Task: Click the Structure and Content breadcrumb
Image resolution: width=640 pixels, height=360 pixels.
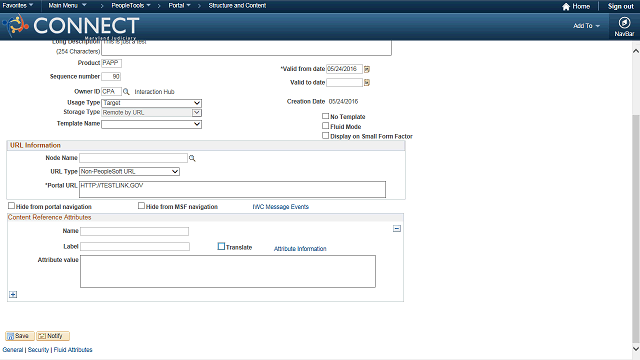Action: [x=237, y=6]
